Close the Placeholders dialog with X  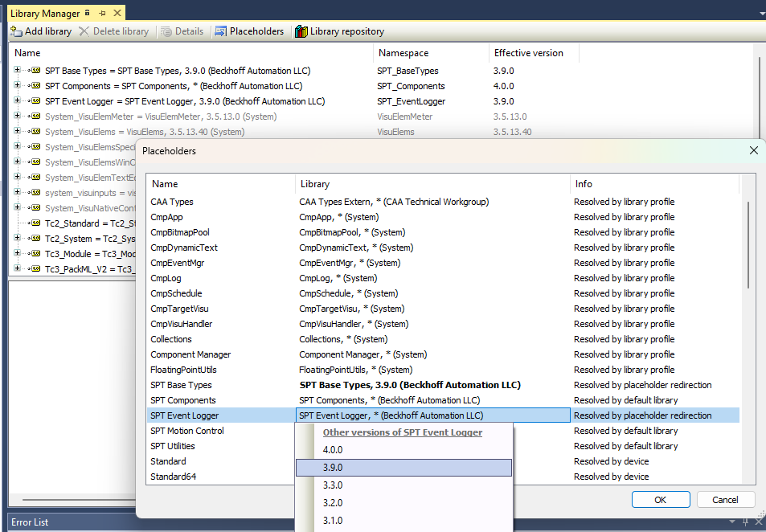[x=754, y=150]
